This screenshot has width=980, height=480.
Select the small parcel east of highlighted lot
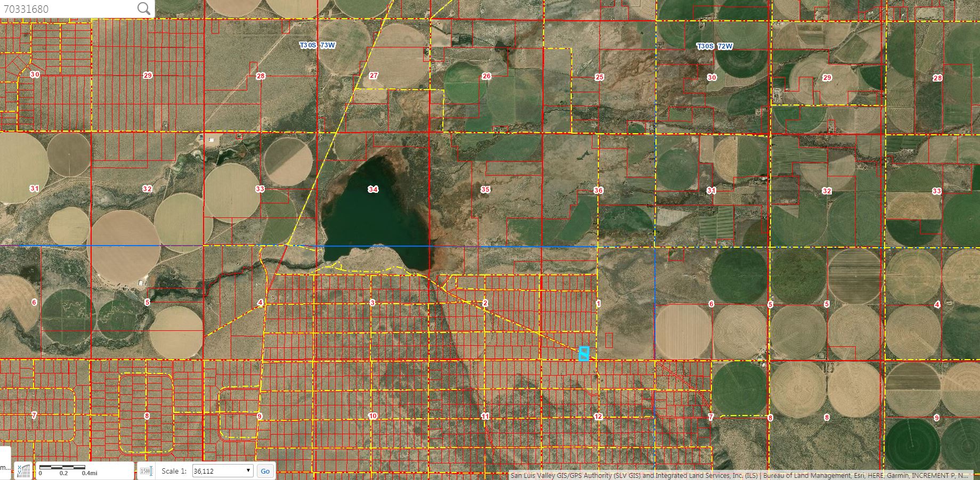point(609,340)
